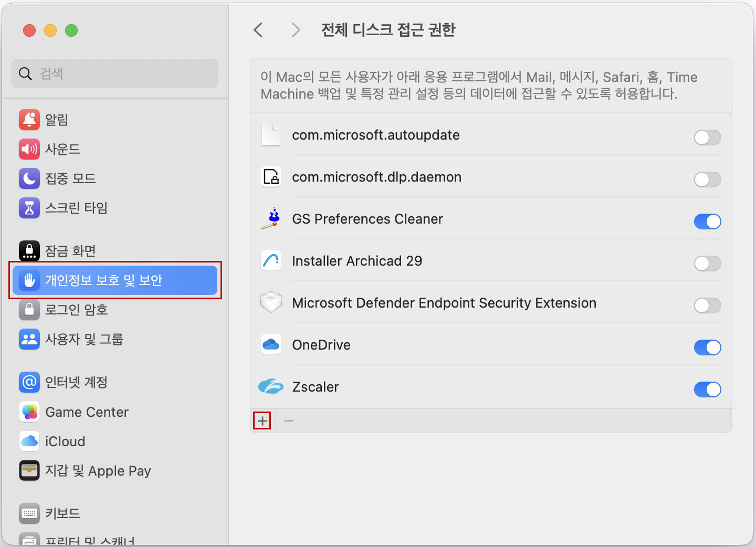Click inside the 검색 search field

(x=115, y=73)
